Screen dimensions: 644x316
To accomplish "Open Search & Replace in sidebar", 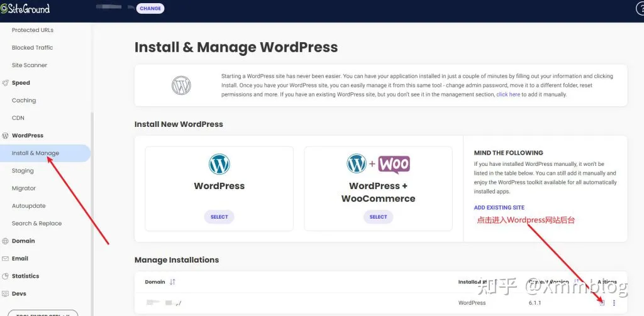I will pyautogui.click(x=36, y=224).
